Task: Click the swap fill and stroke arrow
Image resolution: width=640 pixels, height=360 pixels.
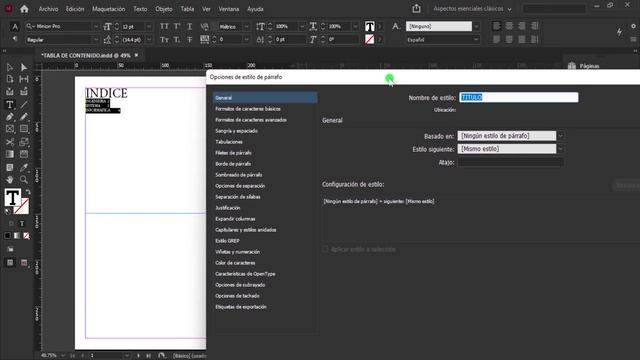Action: point(28,192)
